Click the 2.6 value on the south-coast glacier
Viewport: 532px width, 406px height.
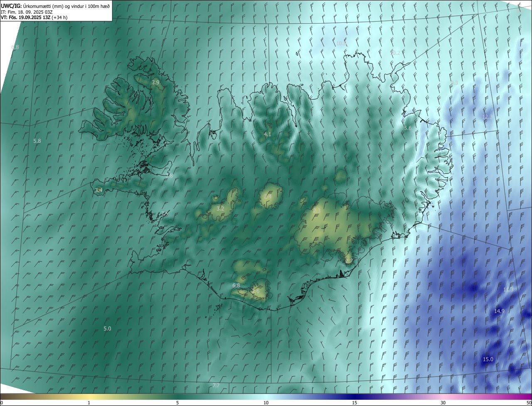click(x=256, y=291)
